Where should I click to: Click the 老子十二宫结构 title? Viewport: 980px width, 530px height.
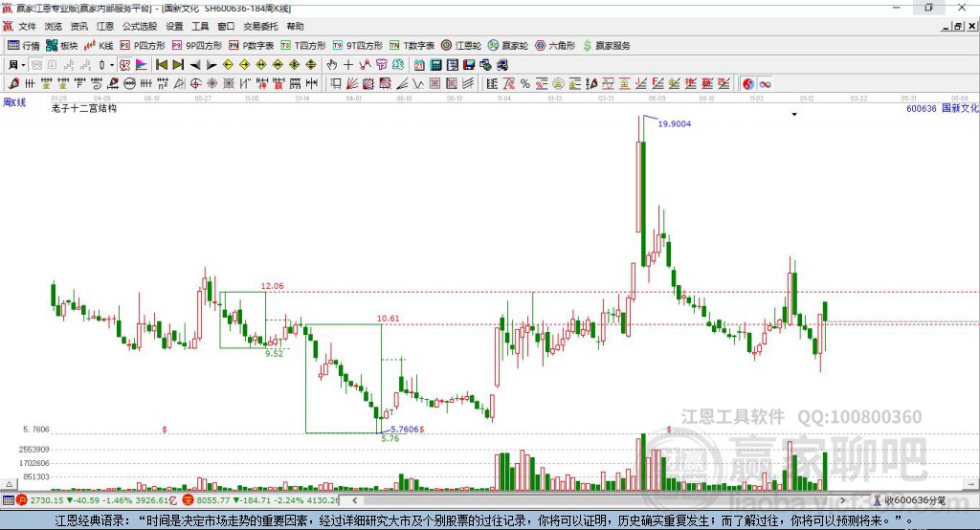tap(84, 108)
